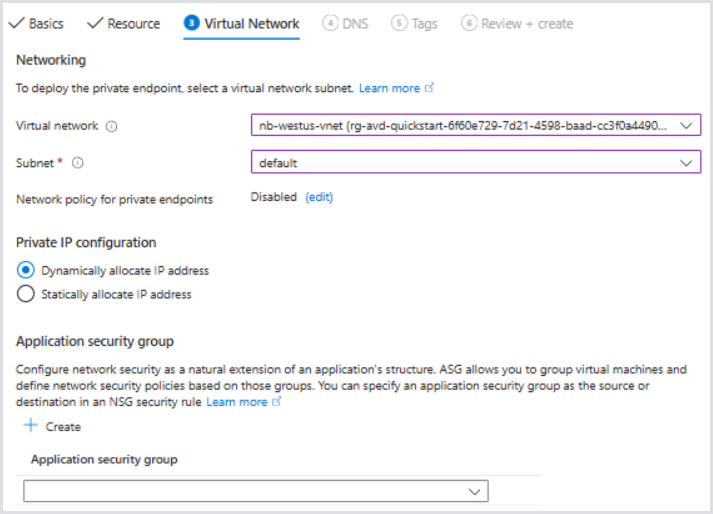Select Dynamically allocate IP address

pos(26,270)
